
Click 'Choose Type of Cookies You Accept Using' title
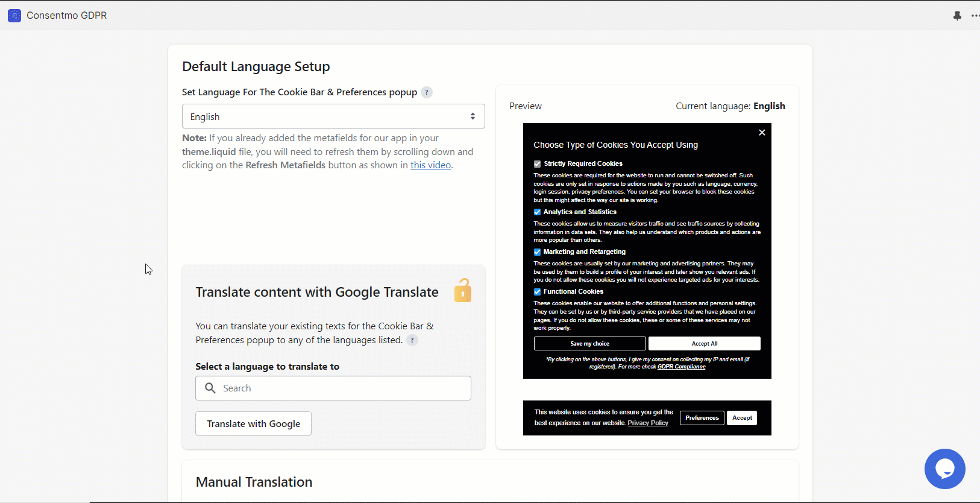click(615, 145)
